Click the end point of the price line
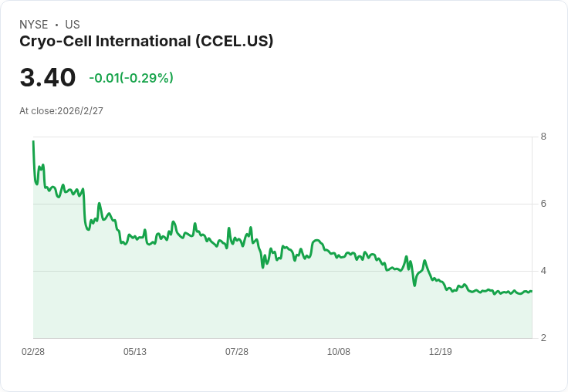Viewport: 568px width, 392px height. pos(532,291)
